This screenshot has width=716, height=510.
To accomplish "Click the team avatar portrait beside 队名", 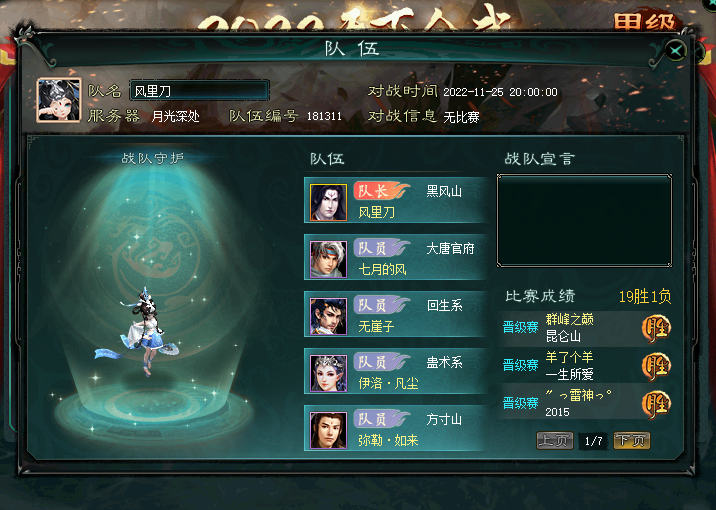I will [x=59, y=100].
